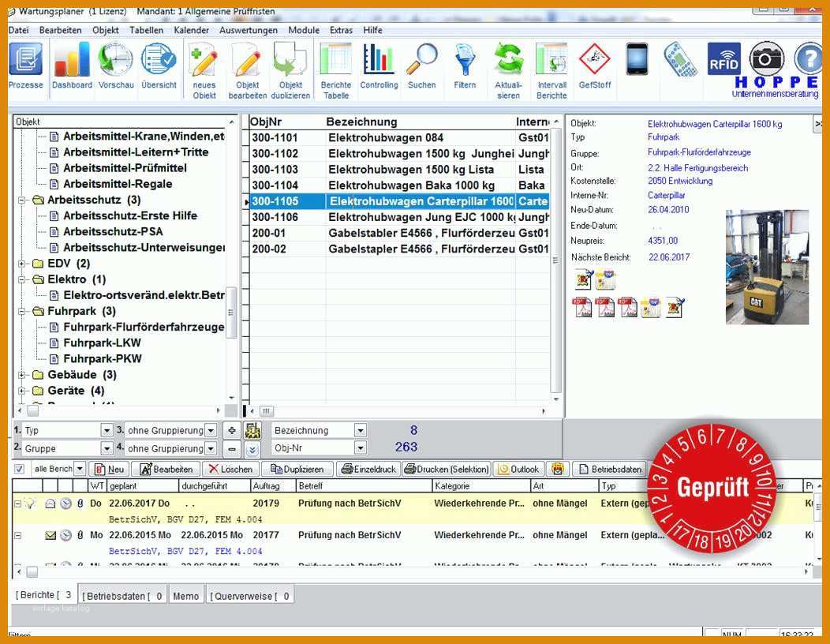Open the alle Berichte filter dropdown
Viewport: 830px width, 644px height.
[x=80, y=469]
